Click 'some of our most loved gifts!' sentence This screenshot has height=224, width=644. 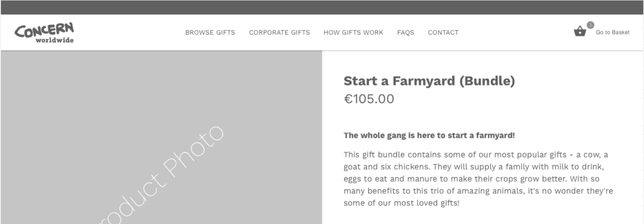[x=401, y=203]
